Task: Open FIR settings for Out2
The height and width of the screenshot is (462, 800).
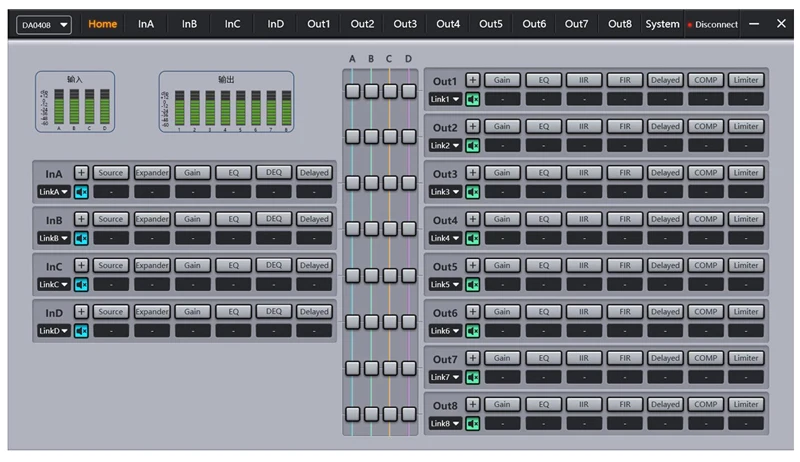Action: pyautogui.click(x=624, y=126)
